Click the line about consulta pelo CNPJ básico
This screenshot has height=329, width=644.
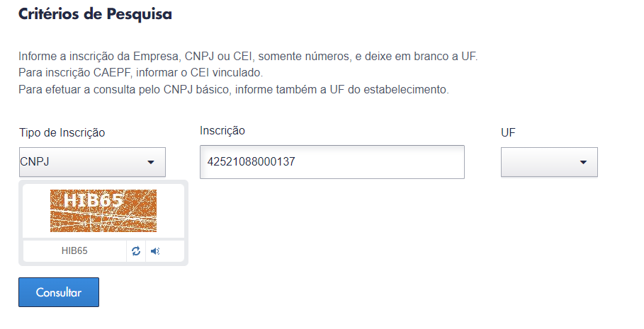234,90
